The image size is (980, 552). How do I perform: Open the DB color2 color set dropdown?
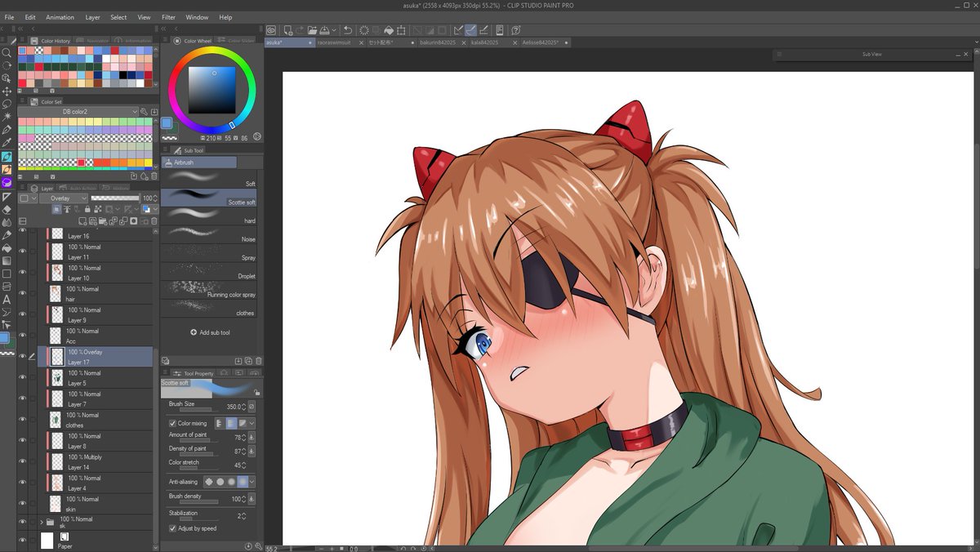coord(78,111)
